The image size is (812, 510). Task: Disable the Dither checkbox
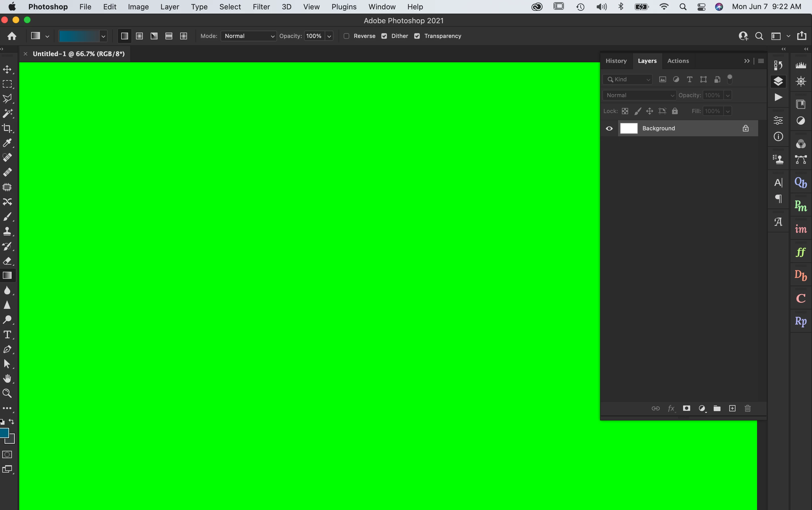click(384, 36)
